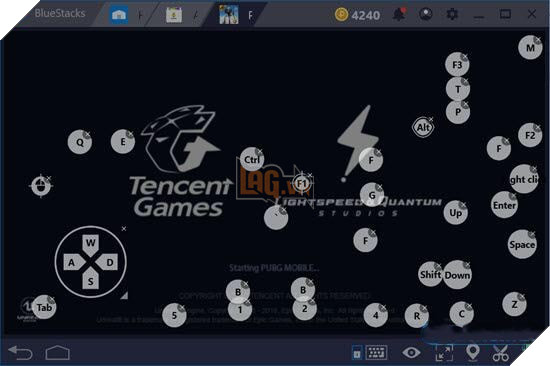The width and height of the screenshot is (550, 366).
Task: Go to the Android home screen
Action: click(58, 353)
